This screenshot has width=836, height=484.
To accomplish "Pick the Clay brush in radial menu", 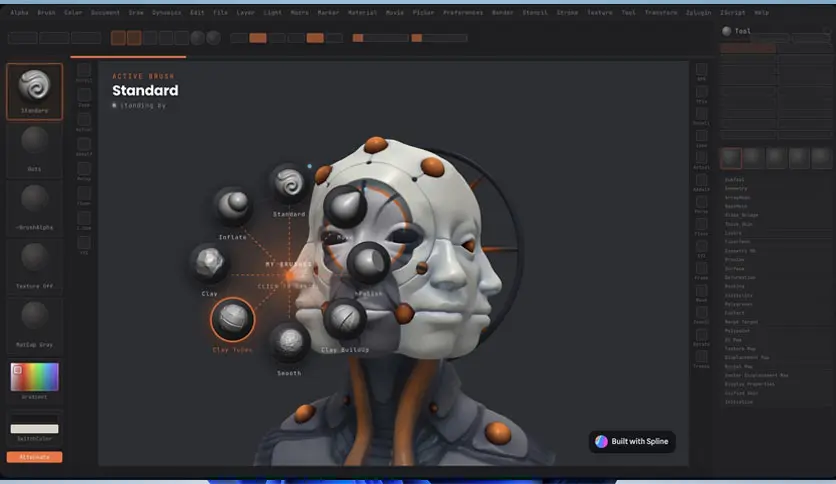I will 210,263.
